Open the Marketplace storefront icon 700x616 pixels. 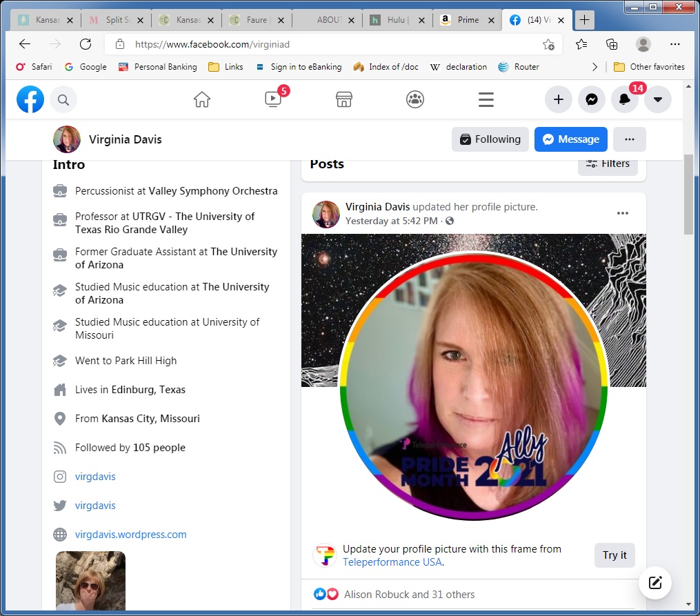(x=344, y=100)
